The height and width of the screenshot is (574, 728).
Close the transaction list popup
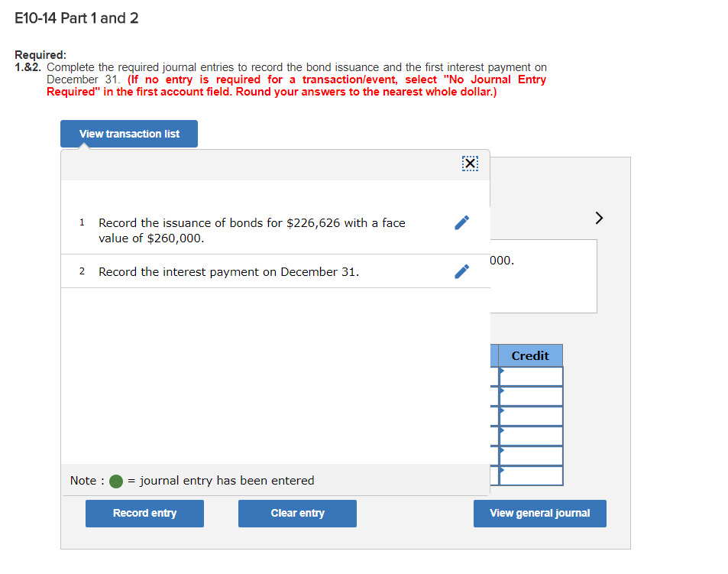[x=470, y=163]
